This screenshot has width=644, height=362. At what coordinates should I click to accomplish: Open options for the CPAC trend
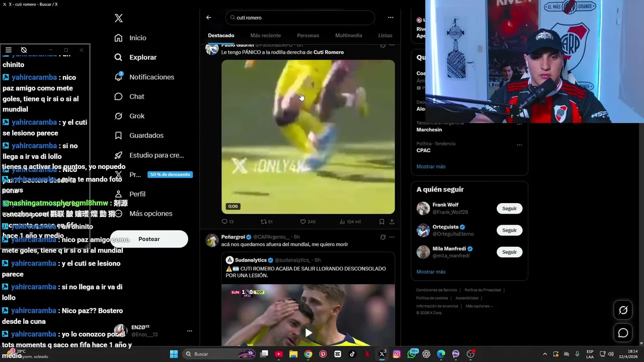pyautogui.click(x=519, y=145)
